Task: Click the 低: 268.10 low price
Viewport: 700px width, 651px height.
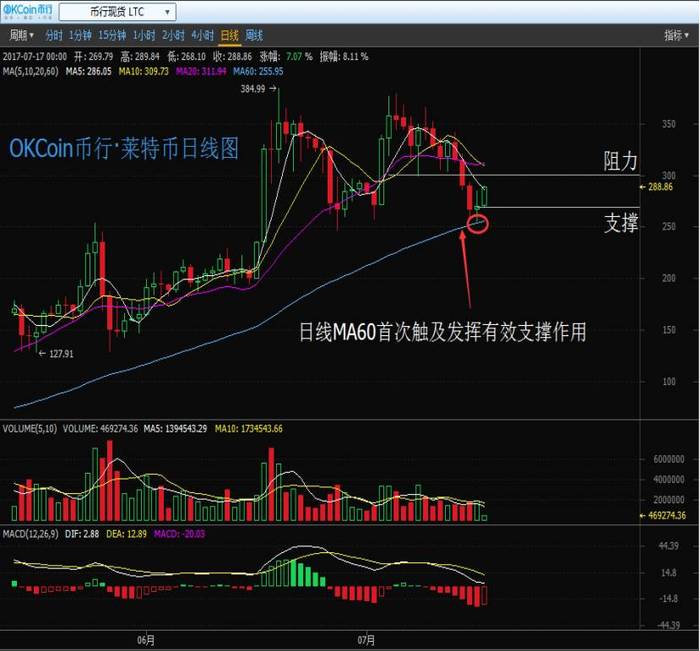Action: (x=187, y=57)
